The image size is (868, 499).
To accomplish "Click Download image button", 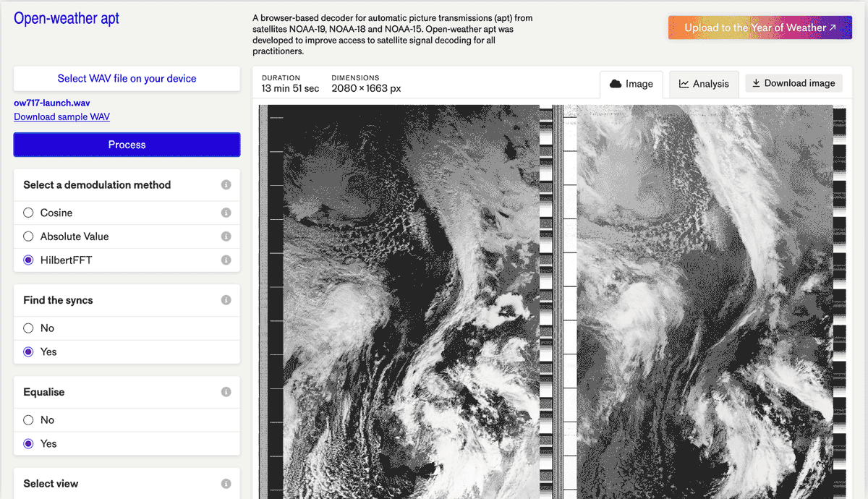I will click(793, 83).
